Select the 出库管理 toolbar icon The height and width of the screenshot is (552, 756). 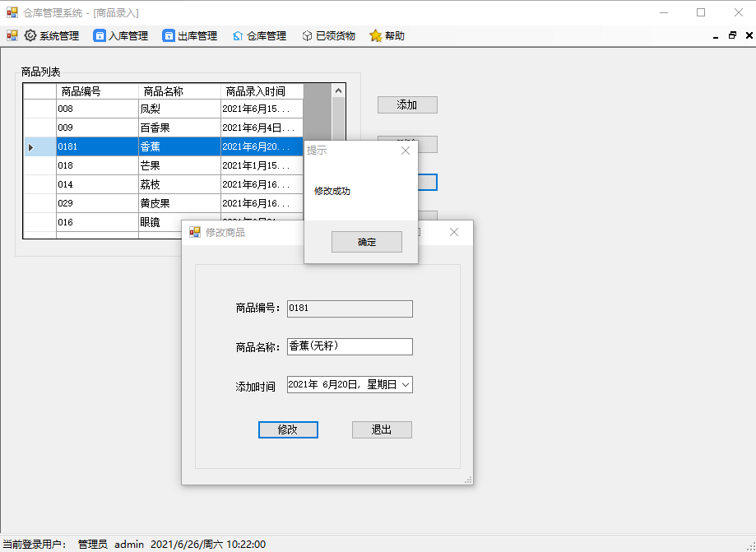click(x=168, y=35)
